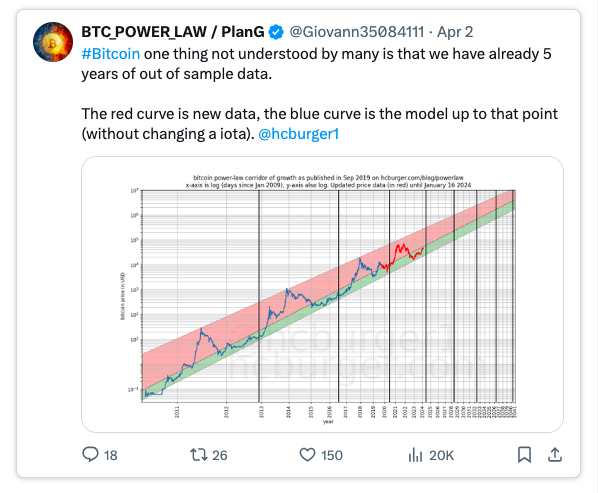
Task: Like the tweet with heart icon
Action: click(x=307, y=455)
